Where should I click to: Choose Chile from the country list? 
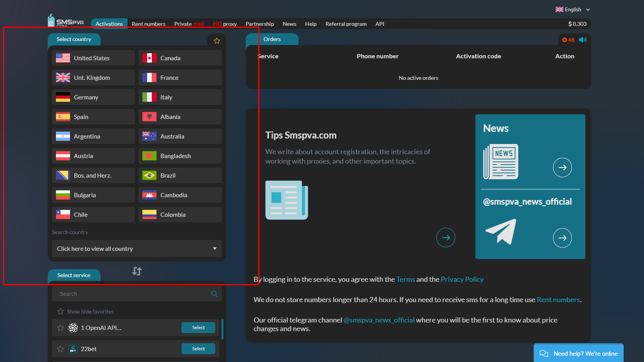[94, 214]
